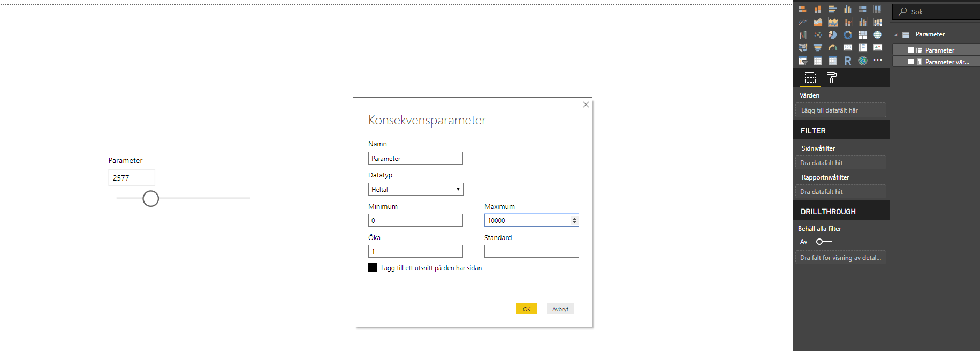Click the Minimum input field
Viewport: 980px width, 351px height.
(x=415, y=220)
